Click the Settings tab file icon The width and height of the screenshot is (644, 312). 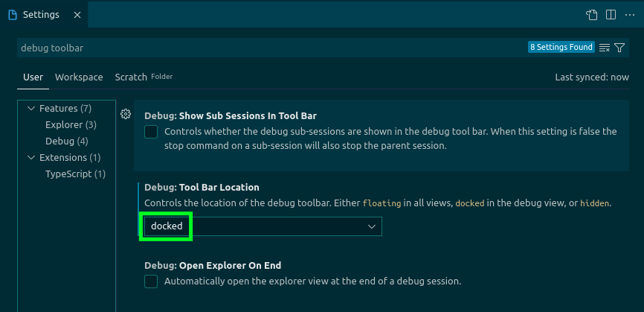13,15
